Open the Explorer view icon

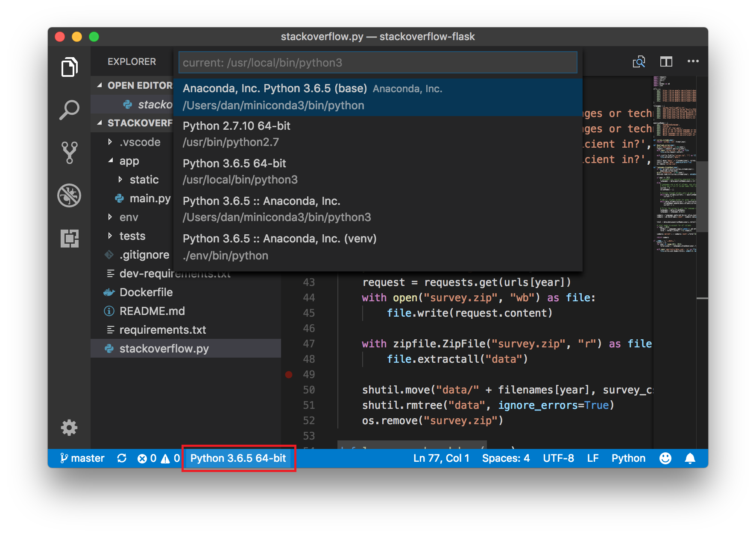[69, 67]
